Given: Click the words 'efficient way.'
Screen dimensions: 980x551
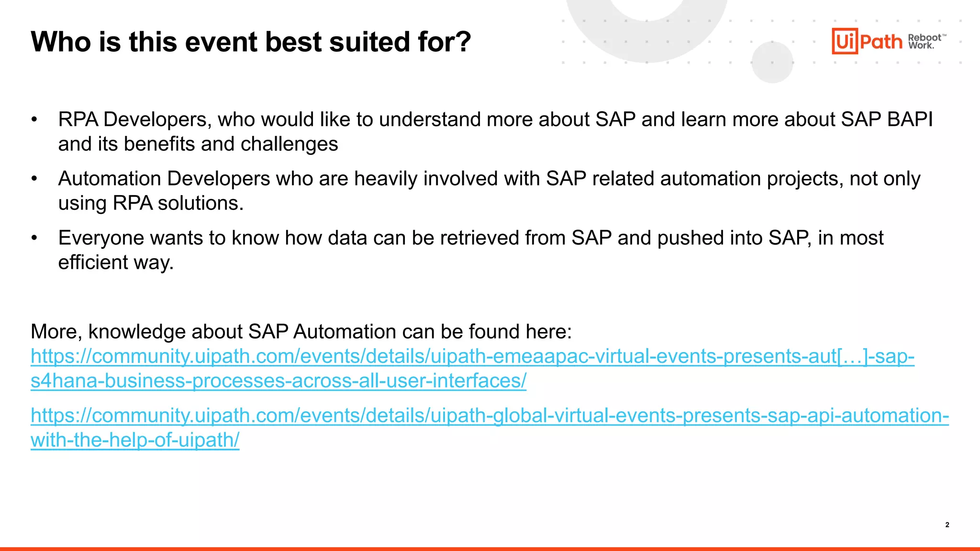Looking at the screenshot, I should (x=116, y=263).
